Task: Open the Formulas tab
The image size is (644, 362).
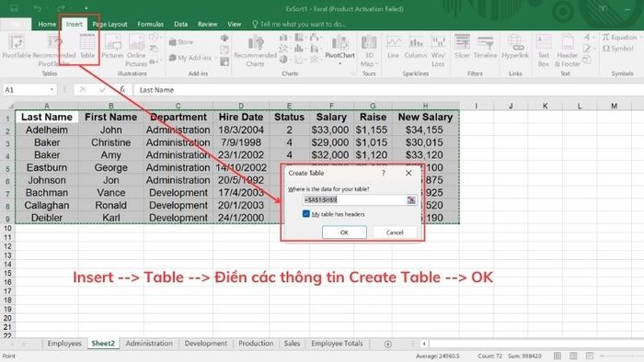Action: [x=150, y=24]
